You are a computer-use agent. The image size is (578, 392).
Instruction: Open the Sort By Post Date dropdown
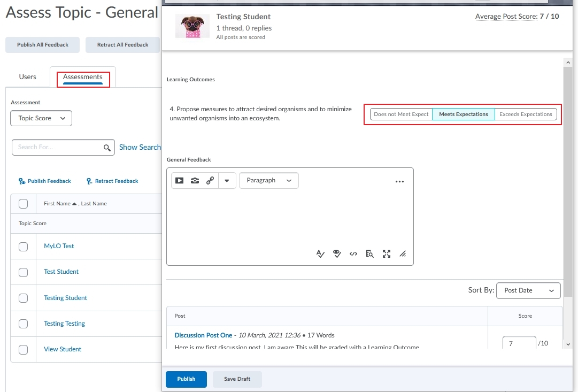pyautogui.click(x=528, y=290)
